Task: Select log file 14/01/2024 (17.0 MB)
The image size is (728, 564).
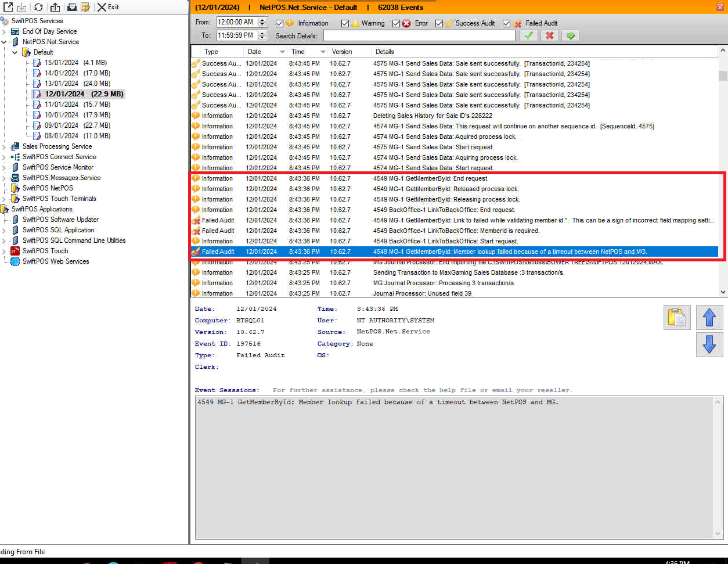Action: (x=77, y=73)
